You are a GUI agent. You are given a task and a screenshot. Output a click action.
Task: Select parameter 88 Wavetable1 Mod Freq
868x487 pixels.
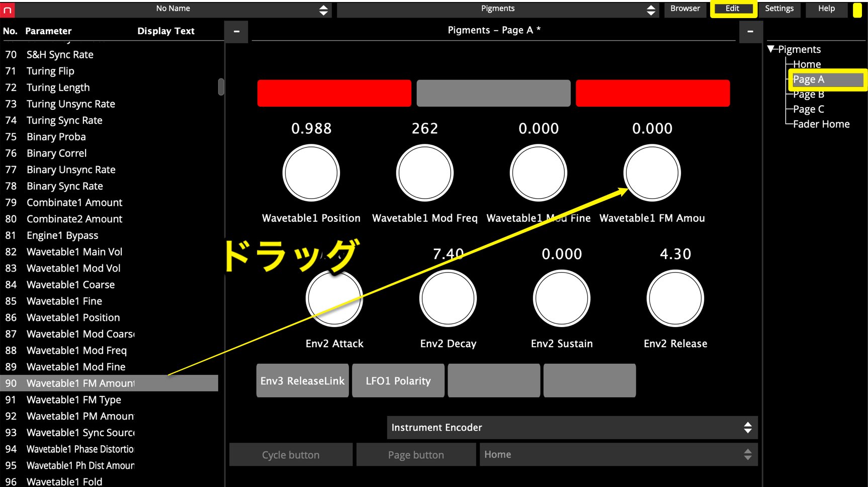coord(109,351)
